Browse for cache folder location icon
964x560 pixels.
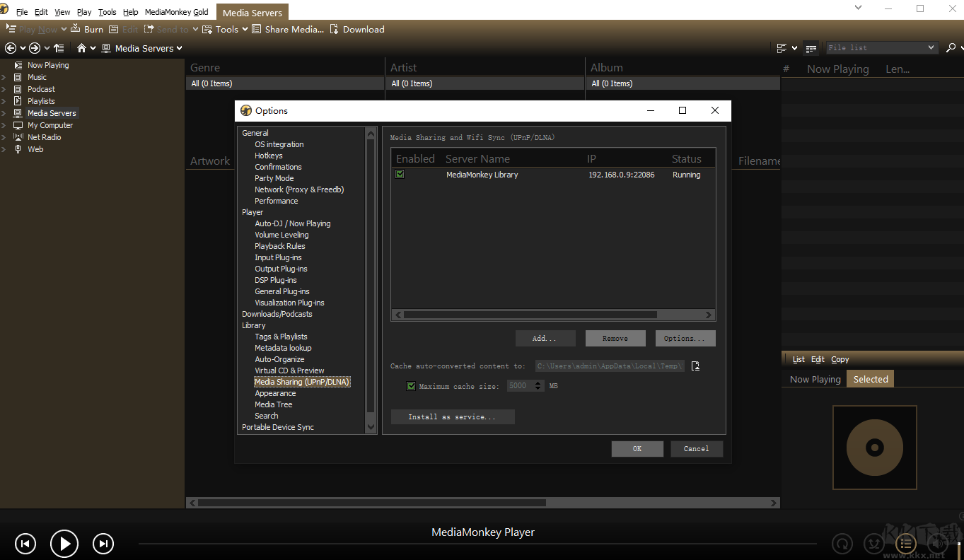click(x=695, y=366)
